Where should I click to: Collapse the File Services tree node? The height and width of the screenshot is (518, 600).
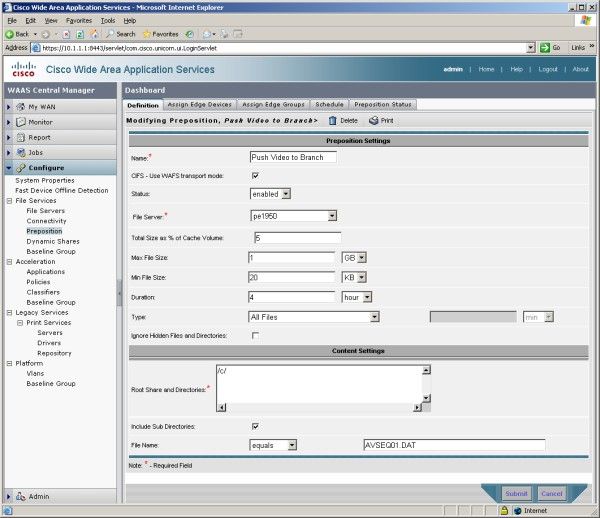coord(10,200)
